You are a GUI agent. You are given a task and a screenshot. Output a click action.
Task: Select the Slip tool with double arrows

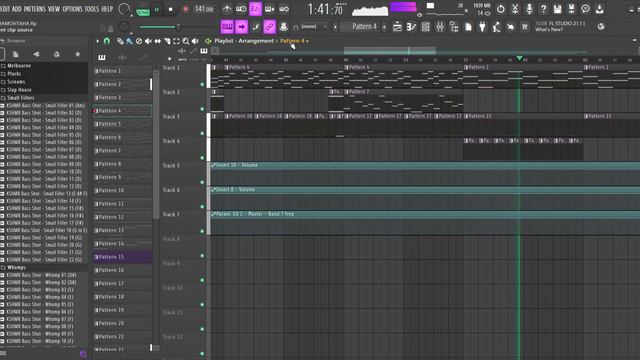pyautogui.click(x=158, y=41)
